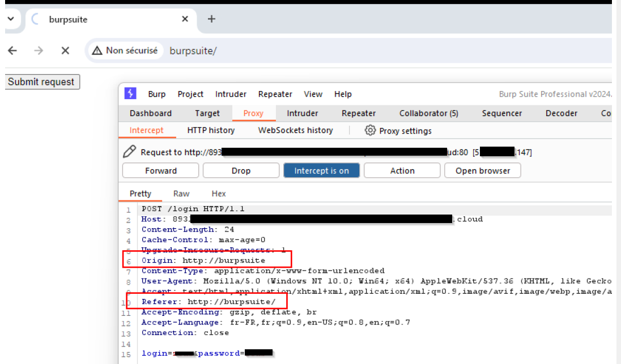The image size is (621, 364).
Task: Go back with browser back arrow
Action: (x=12, y=50)
